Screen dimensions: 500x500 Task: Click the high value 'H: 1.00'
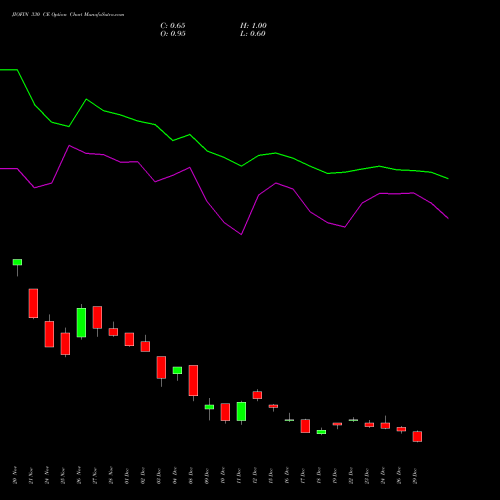pos(253,26)
